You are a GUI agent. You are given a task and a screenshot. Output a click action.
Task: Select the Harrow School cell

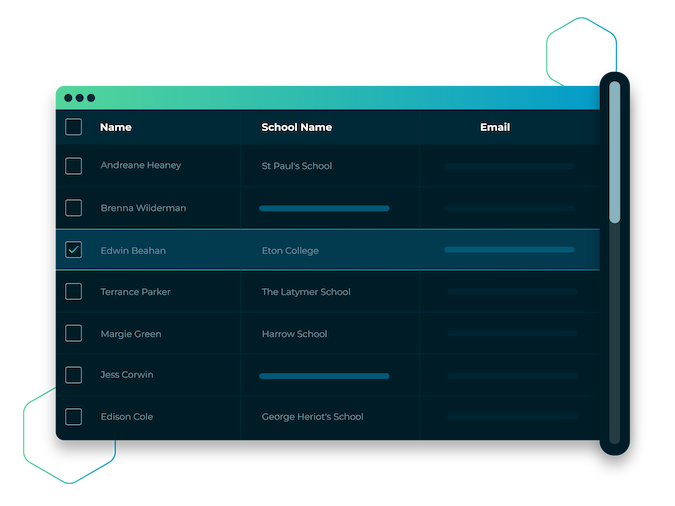click(x=294, y=334)
